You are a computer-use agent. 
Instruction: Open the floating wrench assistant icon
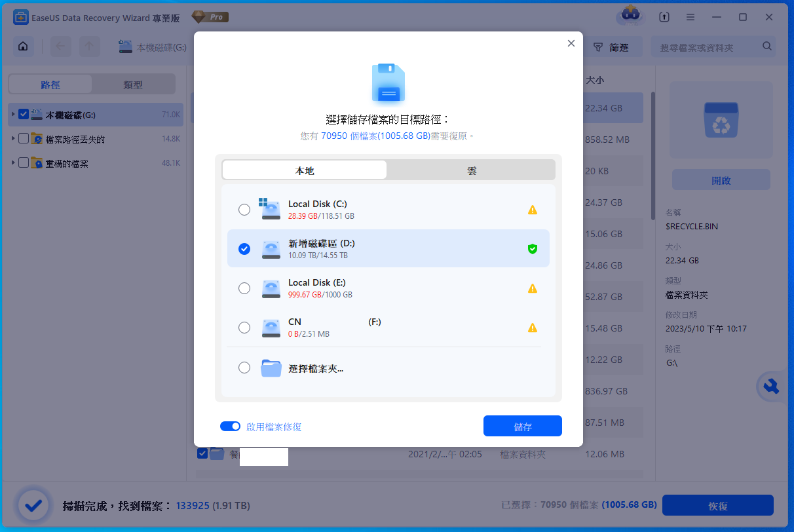(x=771, y=387)
